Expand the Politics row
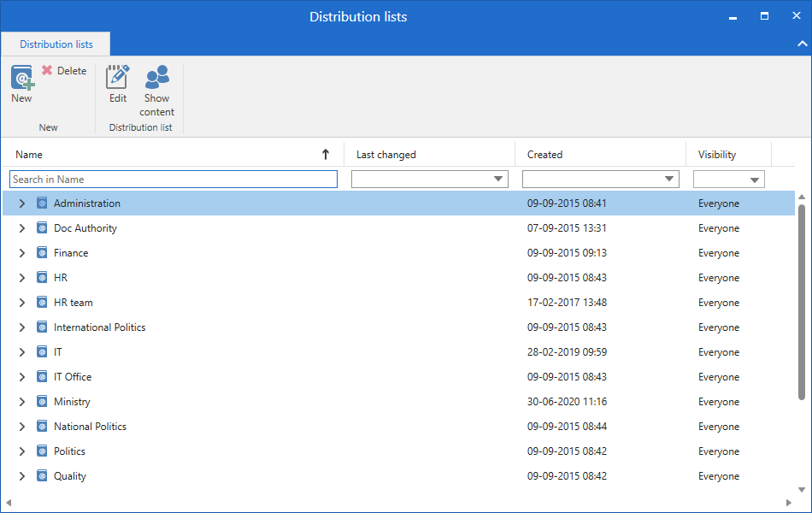812x513 pixels. [21, 451]
